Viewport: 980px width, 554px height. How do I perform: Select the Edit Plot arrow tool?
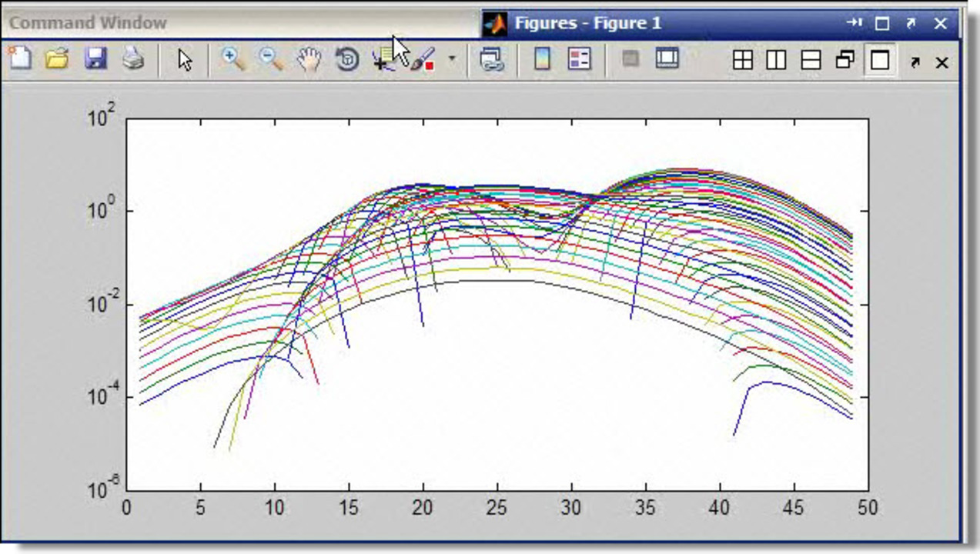click(x=185, y=59)
